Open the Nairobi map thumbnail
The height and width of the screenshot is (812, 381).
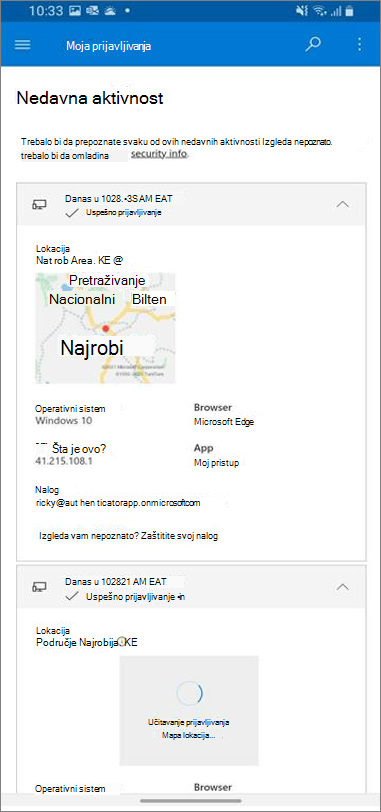pyautogui.click(x=105, y=328)
